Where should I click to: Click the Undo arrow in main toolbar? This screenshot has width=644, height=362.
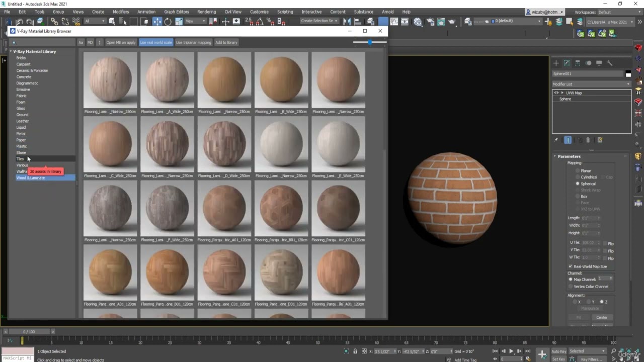pos(20,22)
